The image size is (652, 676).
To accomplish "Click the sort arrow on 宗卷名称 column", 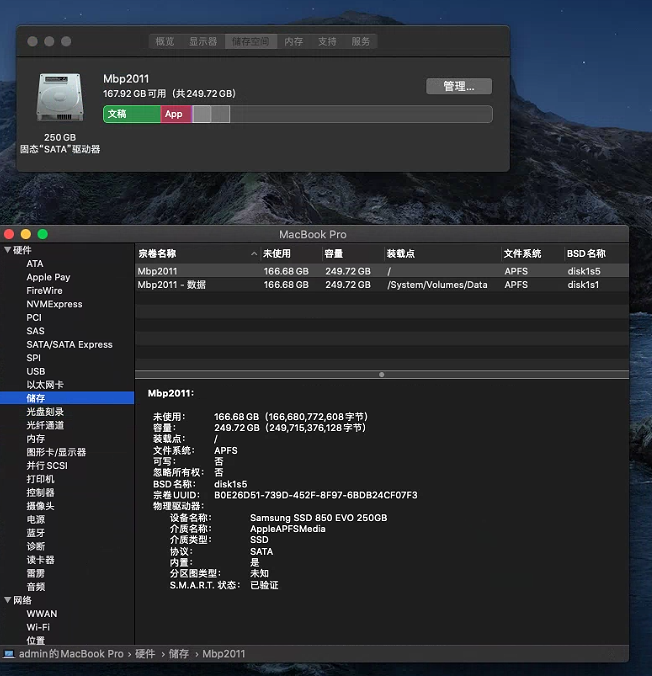I will pyautogui.click(x=253, y=254).
